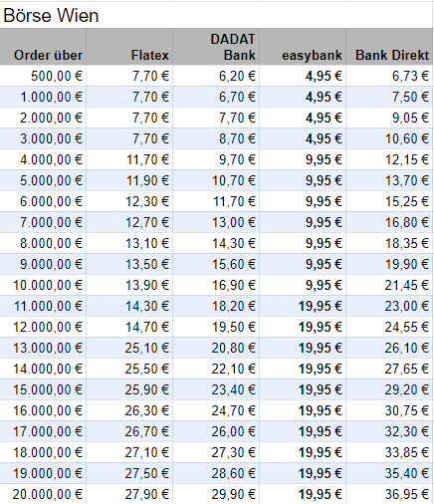Click Flatex 25,10 € cell

coord(129,348)
